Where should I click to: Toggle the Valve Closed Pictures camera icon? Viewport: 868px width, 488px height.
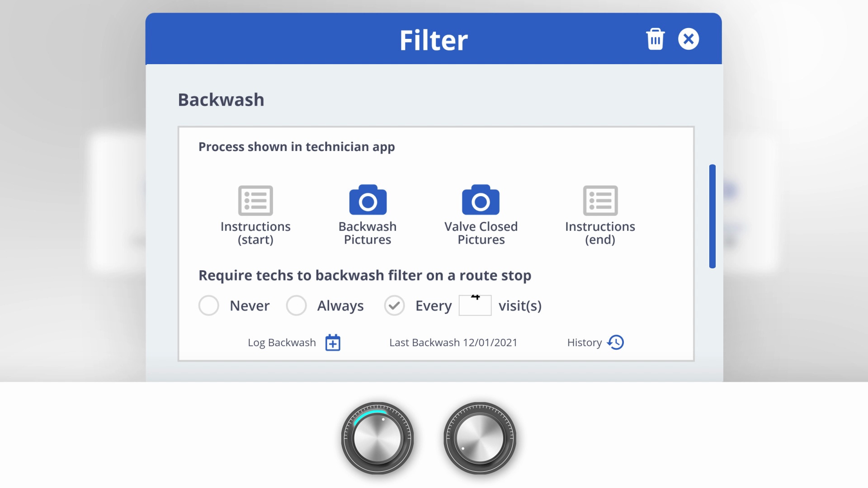(481, 200)
